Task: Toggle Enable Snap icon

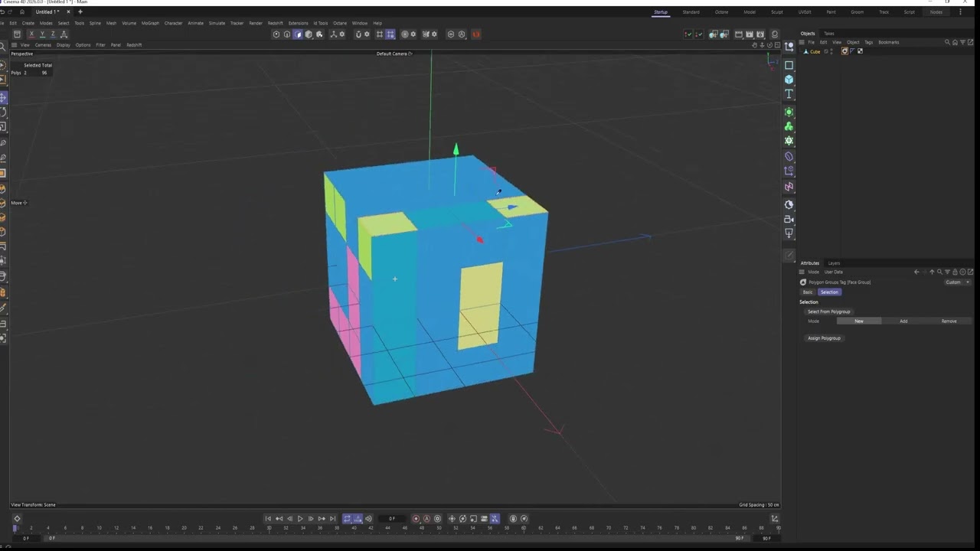Action: point(358,34)
